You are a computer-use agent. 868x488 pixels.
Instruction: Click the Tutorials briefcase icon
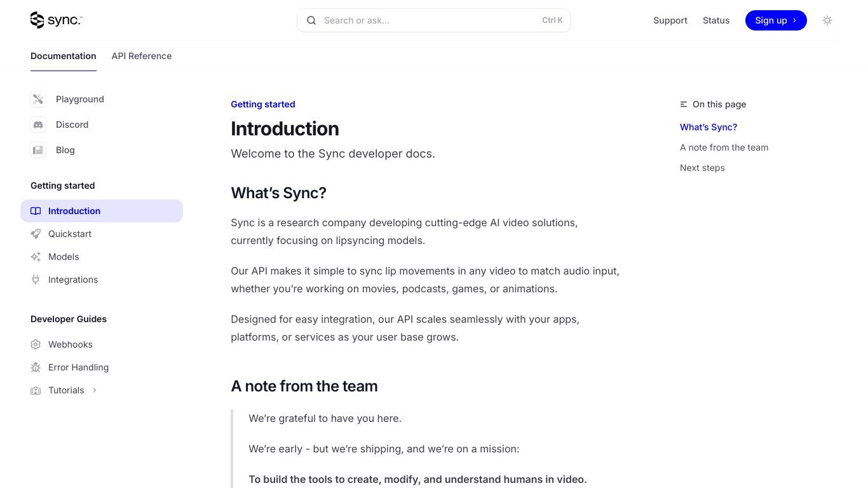coord(36,390)
